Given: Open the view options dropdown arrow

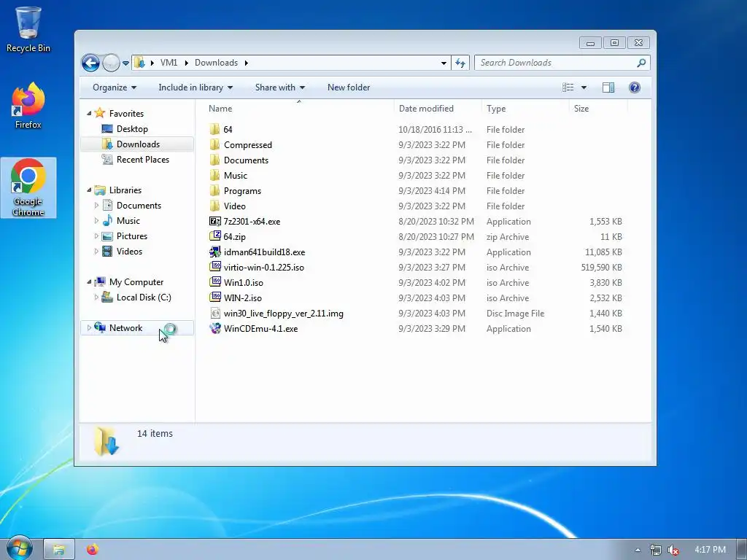Looking at the screenshot, I should 584,87.
